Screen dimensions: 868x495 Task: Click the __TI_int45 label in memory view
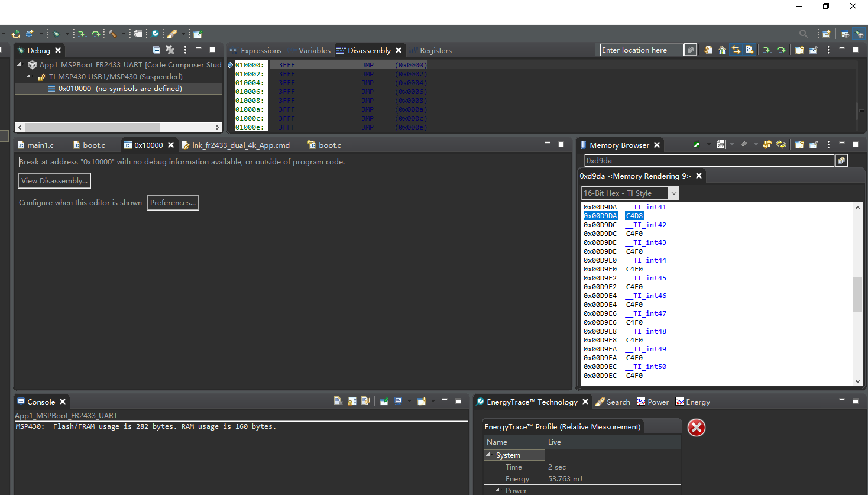[646, 278]
